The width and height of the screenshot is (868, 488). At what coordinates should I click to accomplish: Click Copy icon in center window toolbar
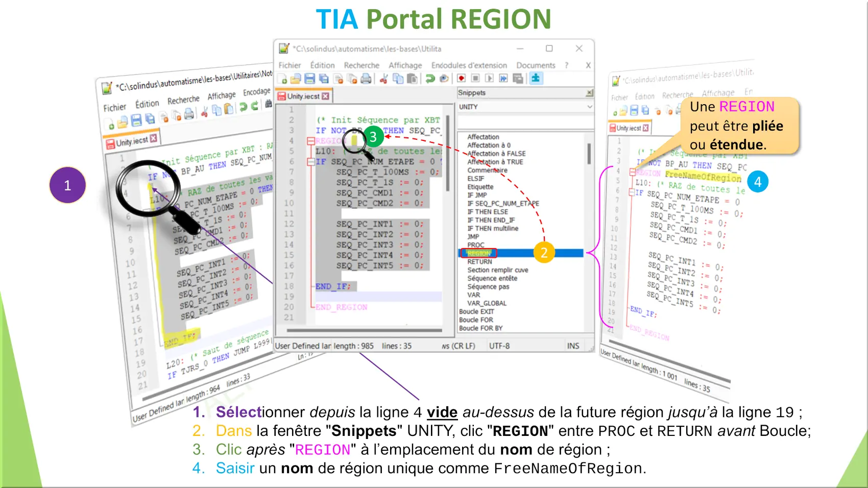[398, 79]
